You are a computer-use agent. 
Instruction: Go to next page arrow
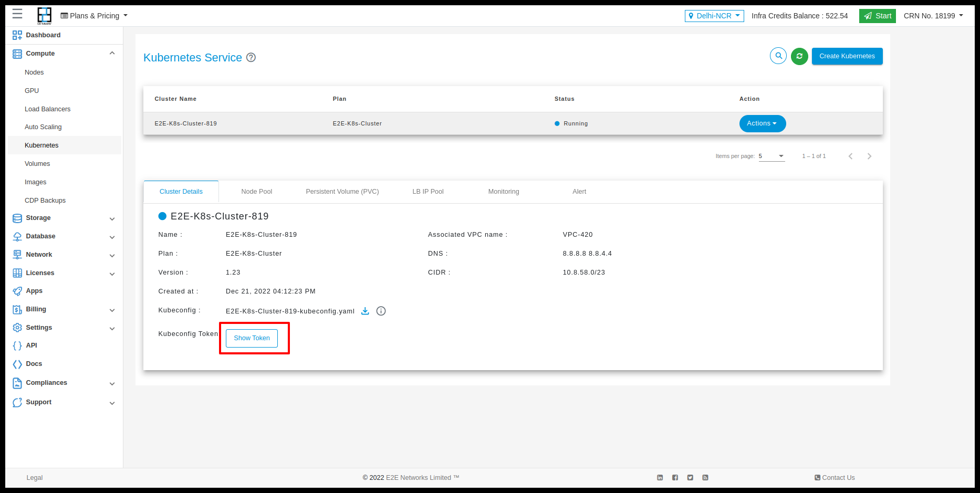click(x=869, y=156)
